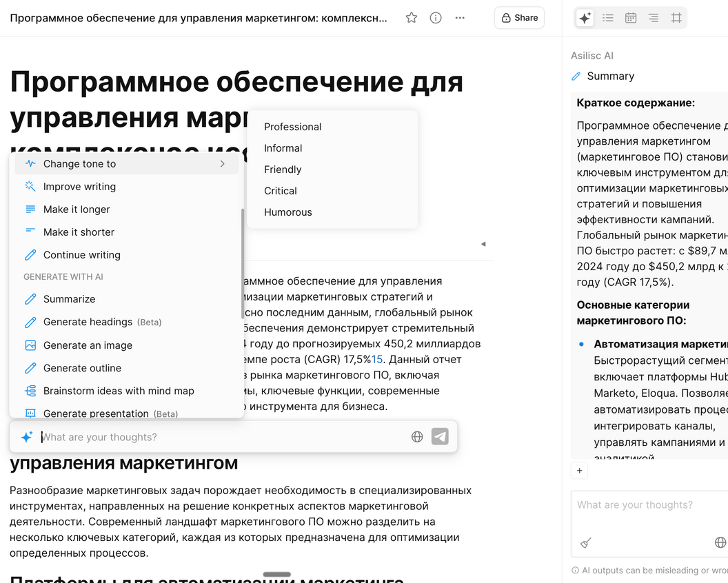Choose Improve writing
Viewport: 728px width, 583px height.
(x=127, y=187)
